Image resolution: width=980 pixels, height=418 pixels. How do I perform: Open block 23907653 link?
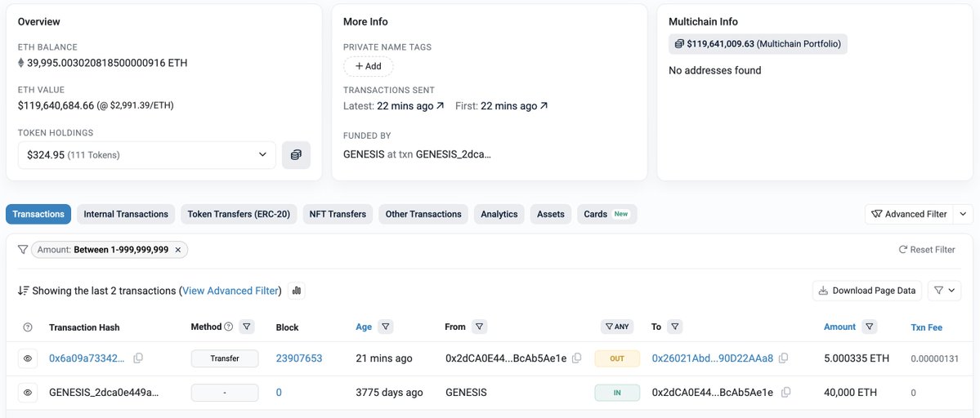click(x=299, y=358)
